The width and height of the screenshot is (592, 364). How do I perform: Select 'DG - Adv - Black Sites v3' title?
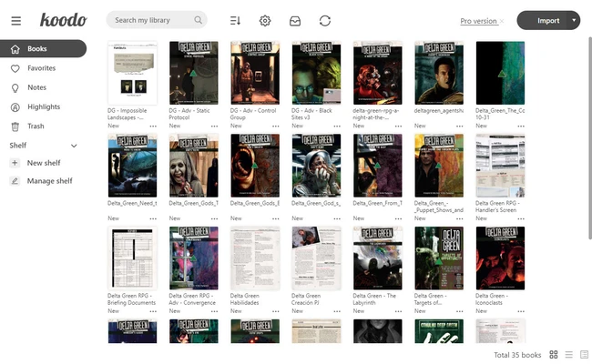coord(311,114)
